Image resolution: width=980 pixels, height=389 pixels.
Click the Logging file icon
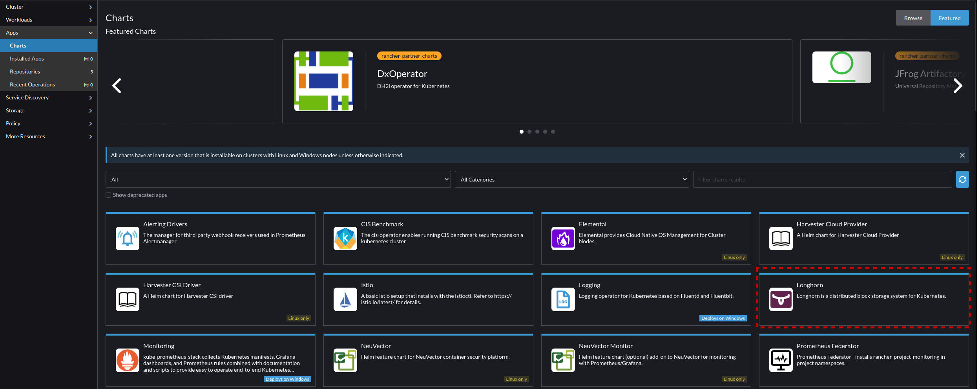(563, 299)
